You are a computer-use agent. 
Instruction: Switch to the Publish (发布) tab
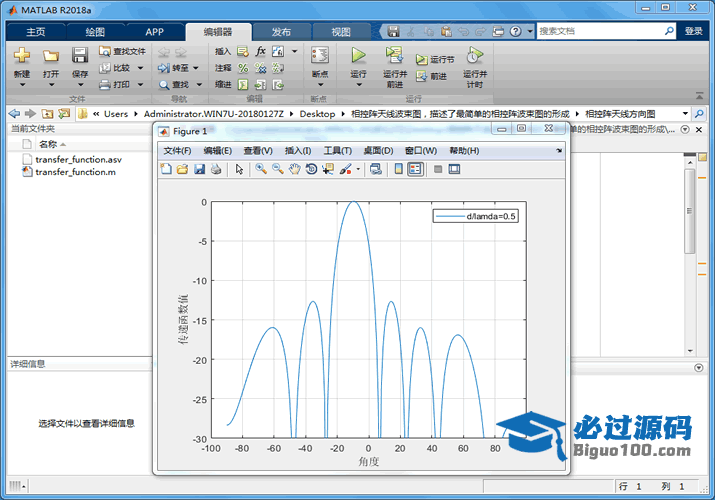coord(281,31)
